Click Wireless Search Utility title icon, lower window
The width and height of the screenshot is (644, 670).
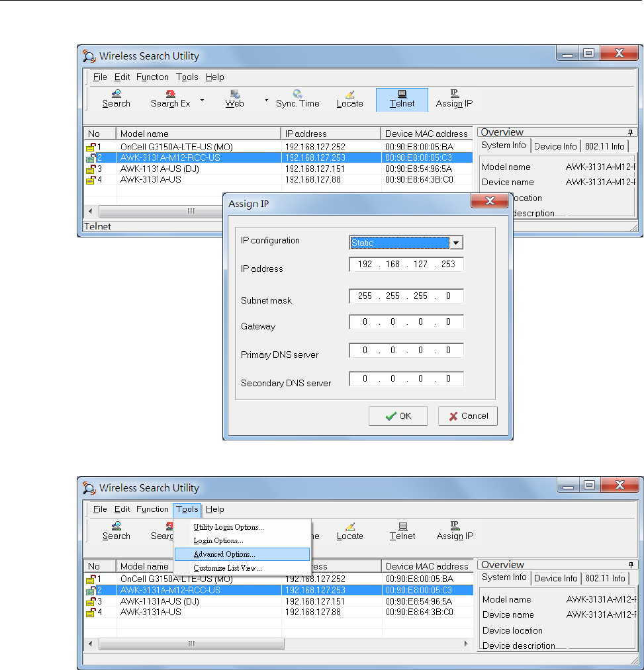coord(89,488)
